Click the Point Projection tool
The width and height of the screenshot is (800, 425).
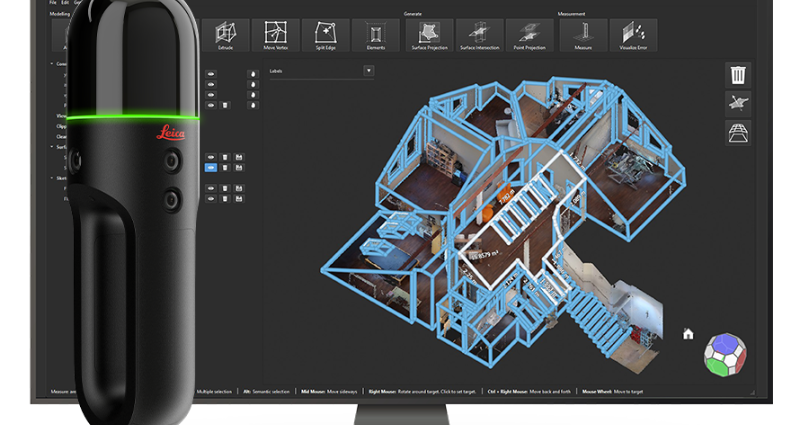[x=530, y=35]
